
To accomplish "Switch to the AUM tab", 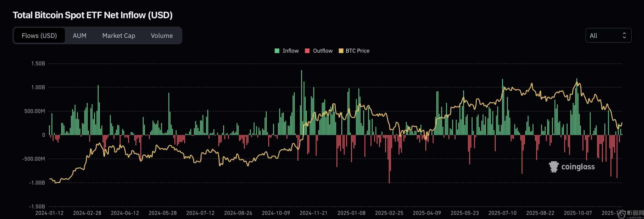I will click(x=79, y=36).
